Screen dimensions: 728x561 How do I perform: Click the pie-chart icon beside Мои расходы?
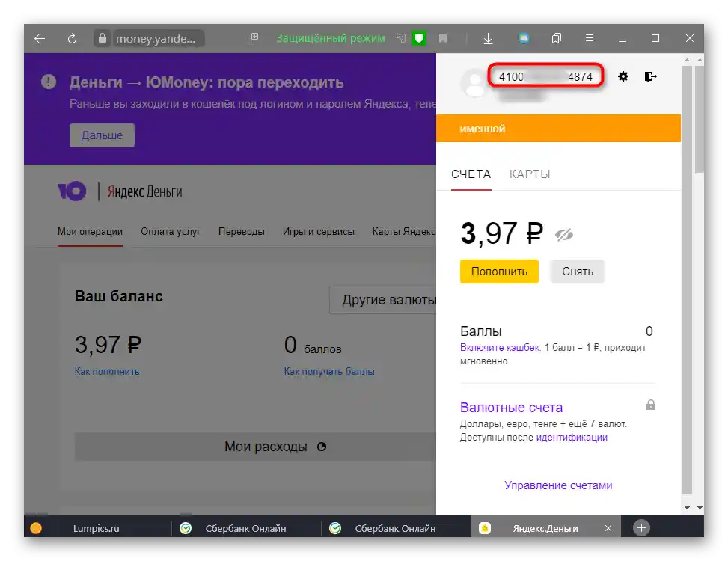click(322, 447)
